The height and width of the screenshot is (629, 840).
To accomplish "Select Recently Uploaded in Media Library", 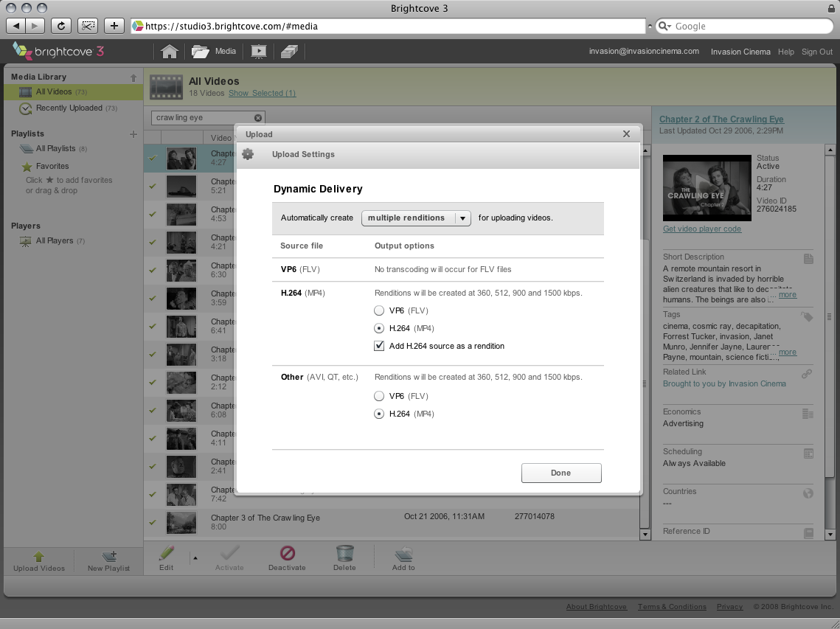I will [69, 108].
